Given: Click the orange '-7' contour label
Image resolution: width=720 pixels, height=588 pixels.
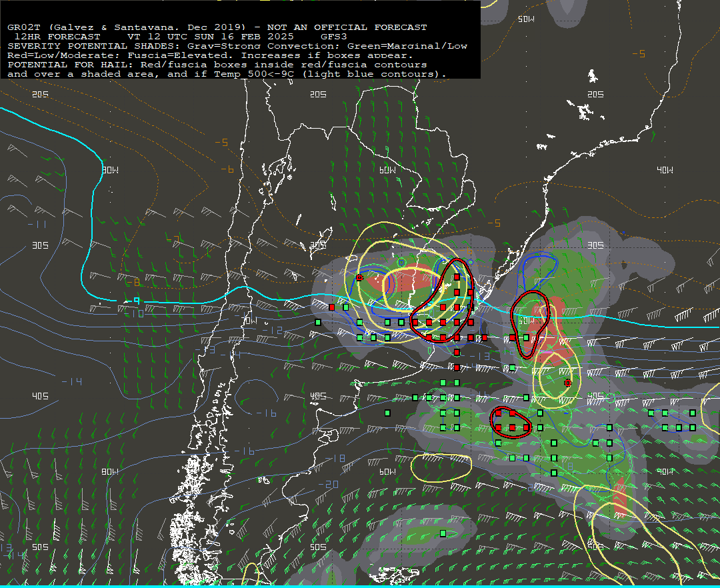Looking at the screenshot, I should (x=173, y=239).
